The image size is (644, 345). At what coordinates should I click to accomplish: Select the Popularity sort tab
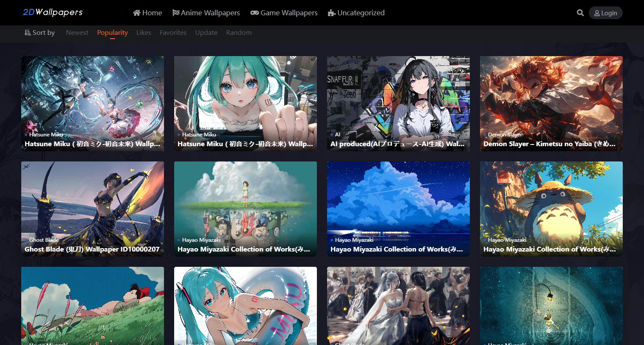(x=112, y=33)
